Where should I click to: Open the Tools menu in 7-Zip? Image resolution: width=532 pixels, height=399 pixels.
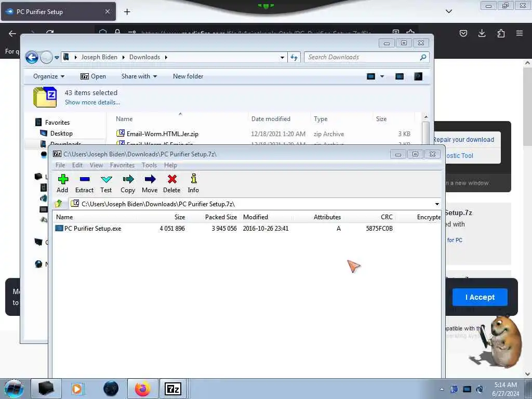(x=149, y=165)
